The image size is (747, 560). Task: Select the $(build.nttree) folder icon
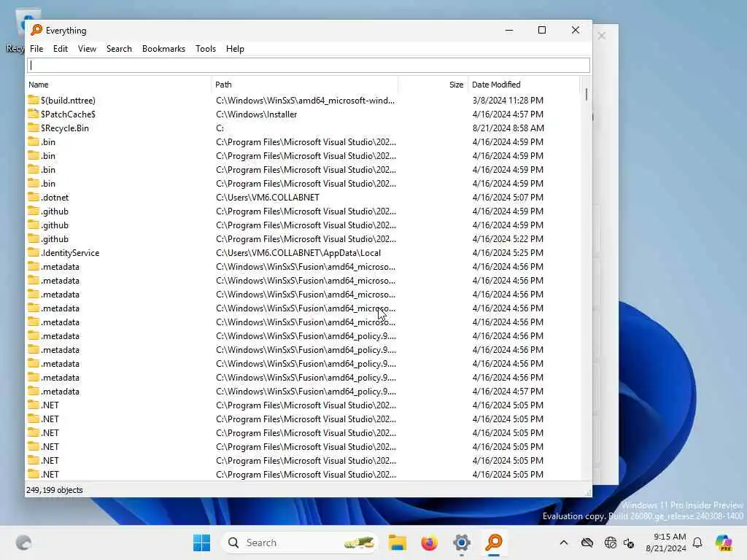click(34, 100)
